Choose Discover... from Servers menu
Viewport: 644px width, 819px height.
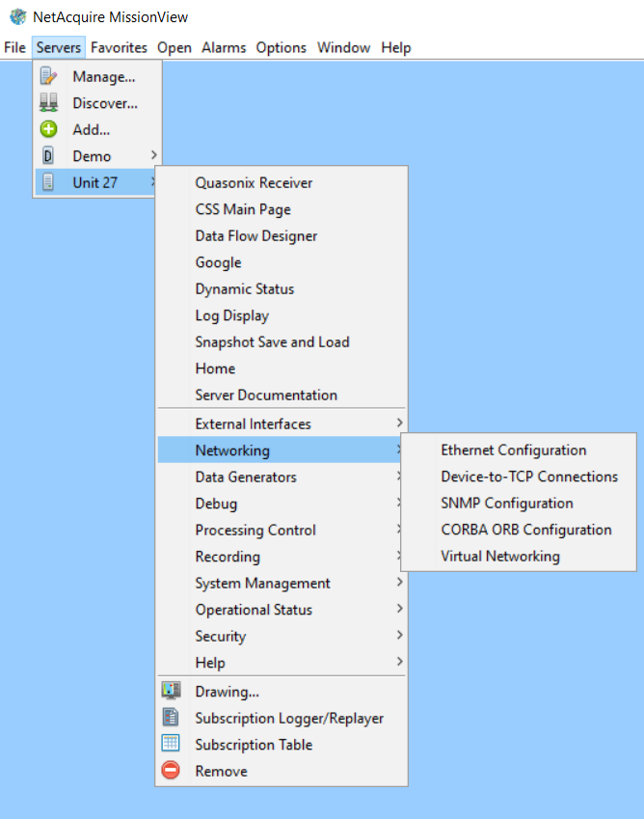click(x=97, y=103)
